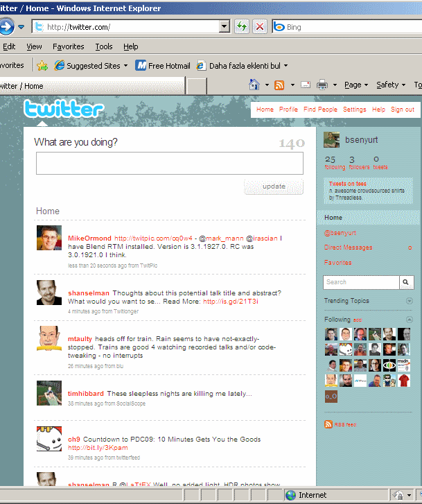The width and height of the screenshot is (422, 504).
Task: Click the What are you doing text box
Action: tap(169, 164)
